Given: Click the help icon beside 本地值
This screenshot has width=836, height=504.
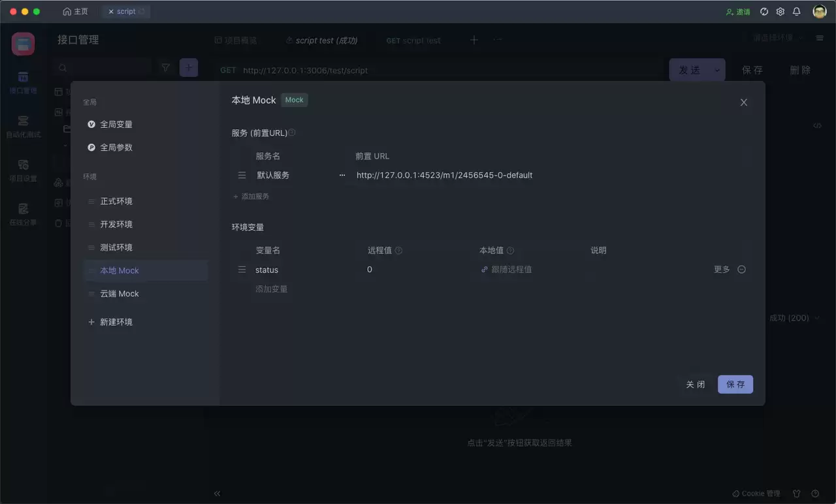Looking at the screenshot, I should click(x=510, y=251).
